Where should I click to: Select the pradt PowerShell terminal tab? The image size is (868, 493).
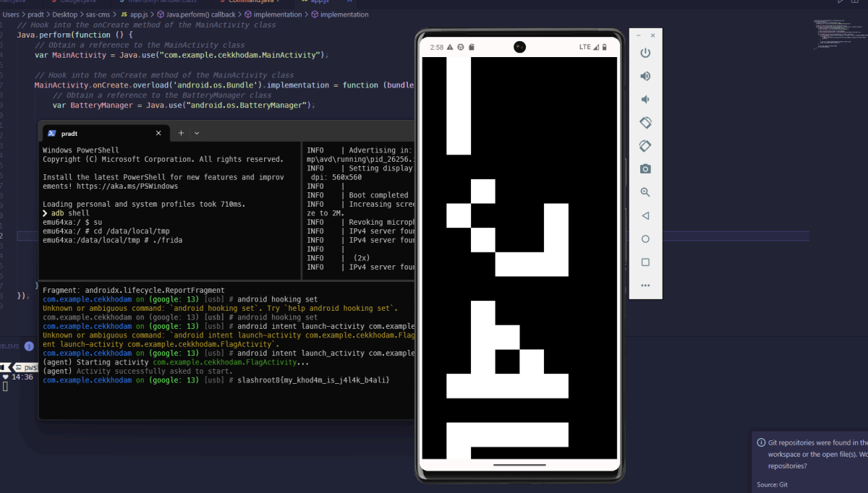(x=104, y=133)
